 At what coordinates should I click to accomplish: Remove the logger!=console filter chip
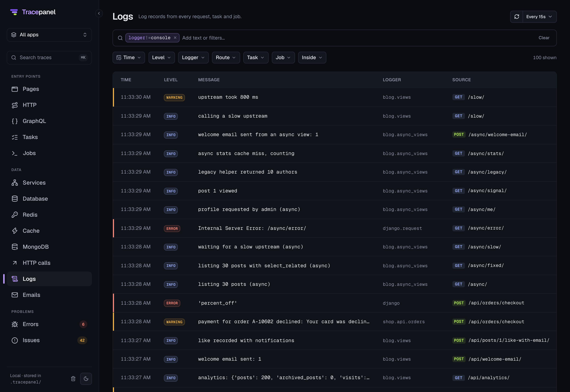coord(175,38)
